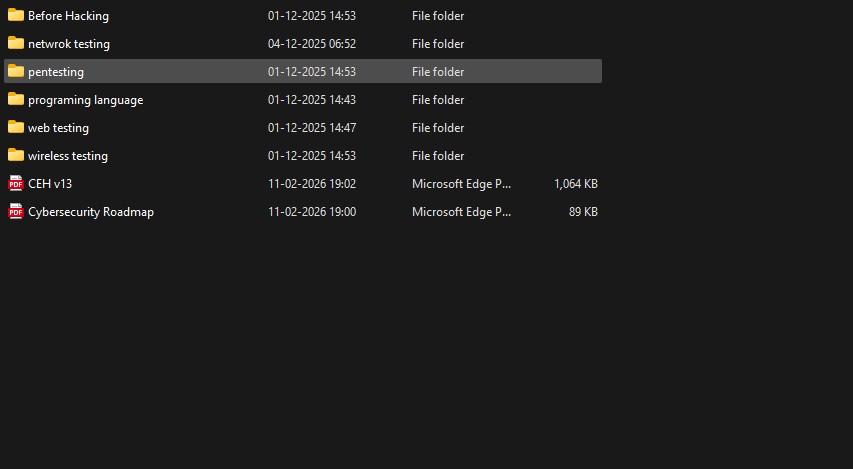Click the 11-02-2026 19:00 modified date
This screenshot has height=469, width=853.
click(312, 212)
